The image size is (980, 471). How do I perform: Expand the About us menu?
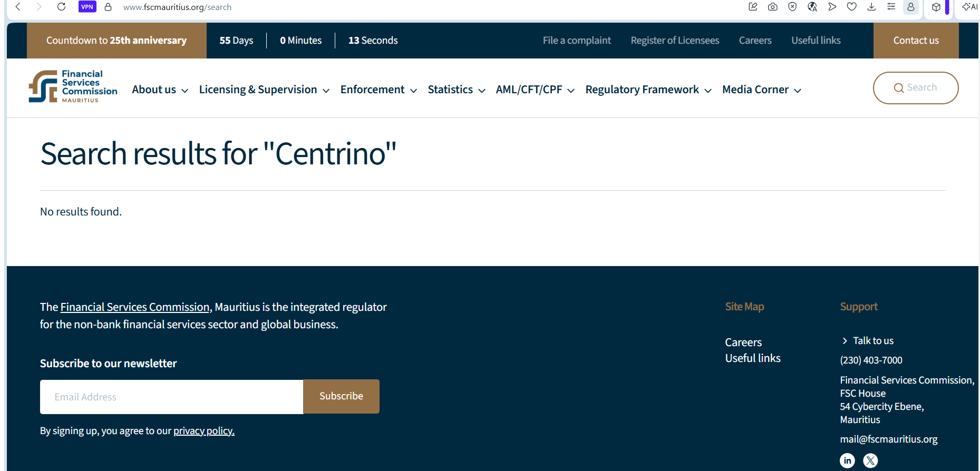coord(160,90)
